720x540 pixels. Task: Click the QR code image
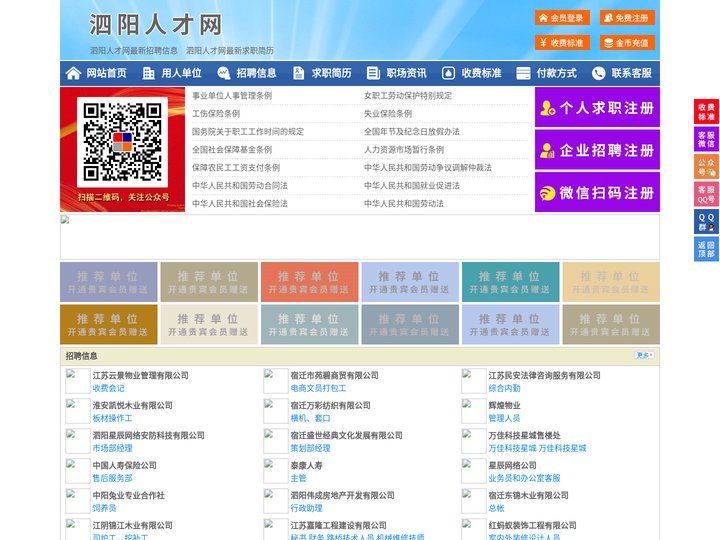pos(122,142)
